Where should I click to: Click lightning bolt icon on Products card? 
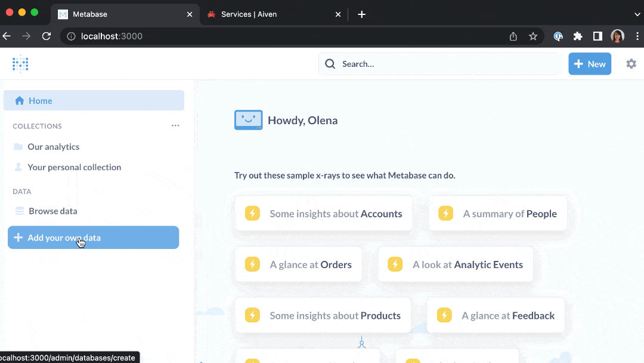(x=252, y=315)
